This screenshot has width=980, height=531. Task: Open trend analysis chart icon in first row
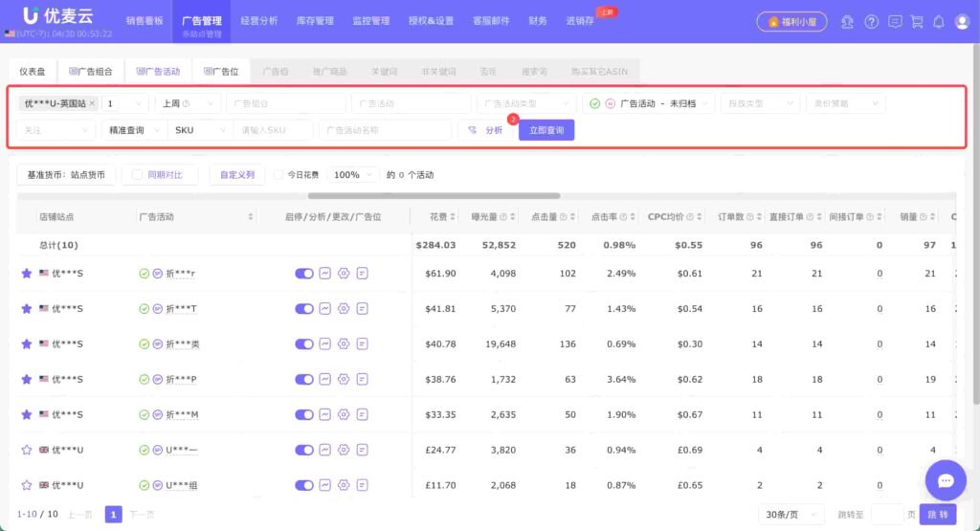click(x=325, y=273)
